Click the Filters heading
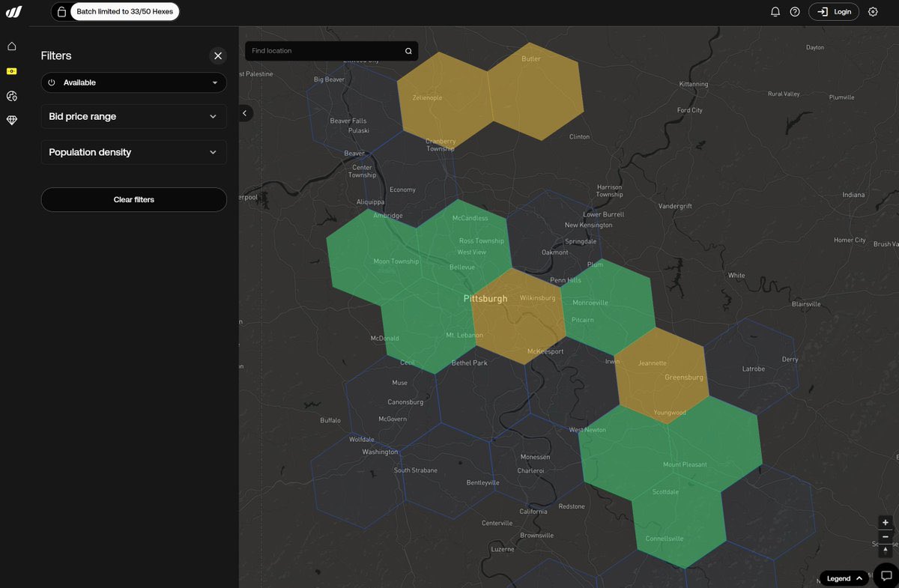This screenshot has width=899, height=588. 56,55
